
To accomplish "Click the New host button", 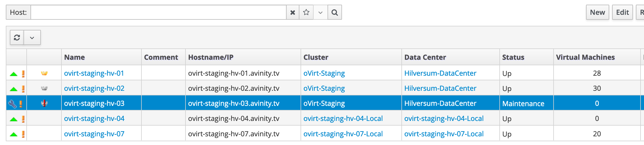I will 597,12.
